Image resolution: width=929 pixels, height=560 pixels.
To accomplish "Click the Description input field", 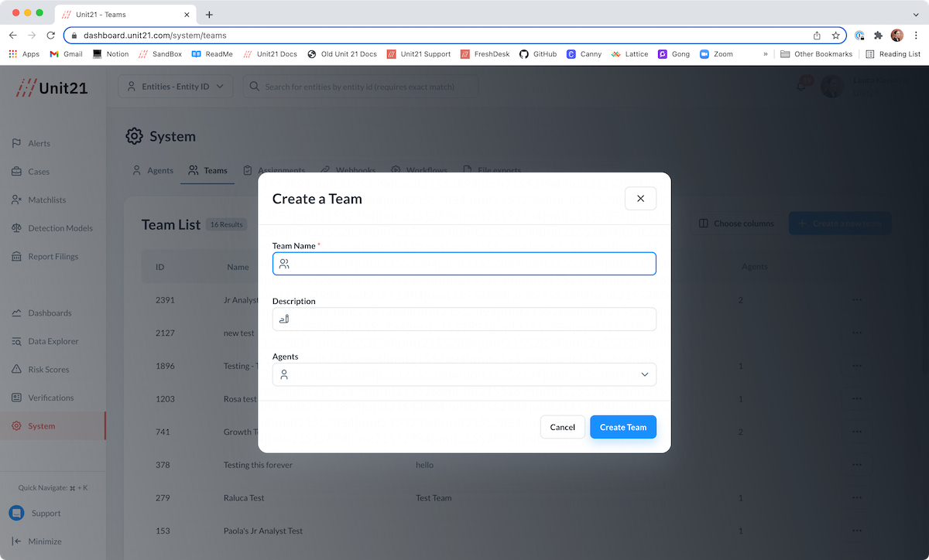I will tap(464, 319).
